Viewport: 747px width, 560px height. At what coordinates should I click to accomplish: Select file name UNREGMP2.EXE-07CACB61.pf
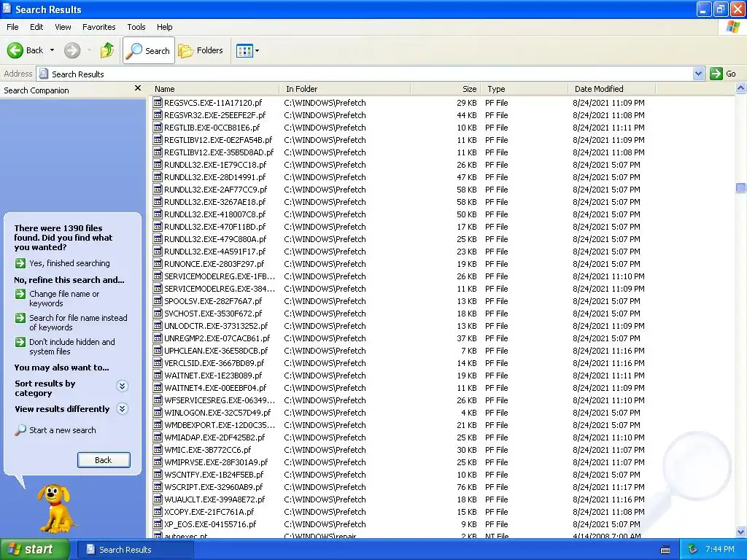point(217,338)
